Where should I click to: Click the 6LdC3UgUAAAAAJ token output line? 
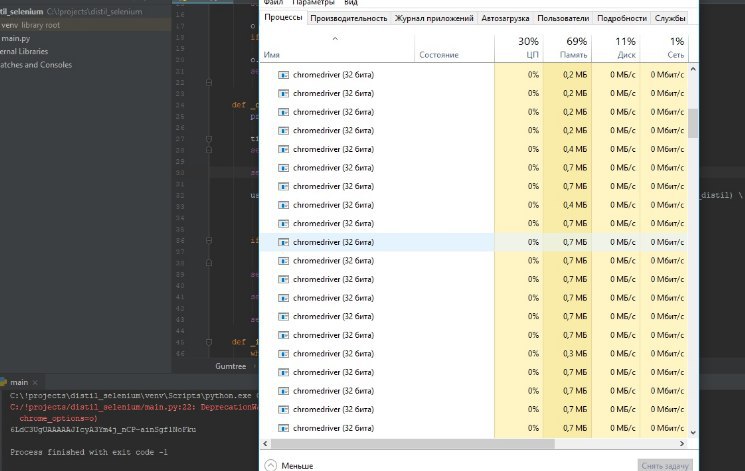(x=103, y=429)
